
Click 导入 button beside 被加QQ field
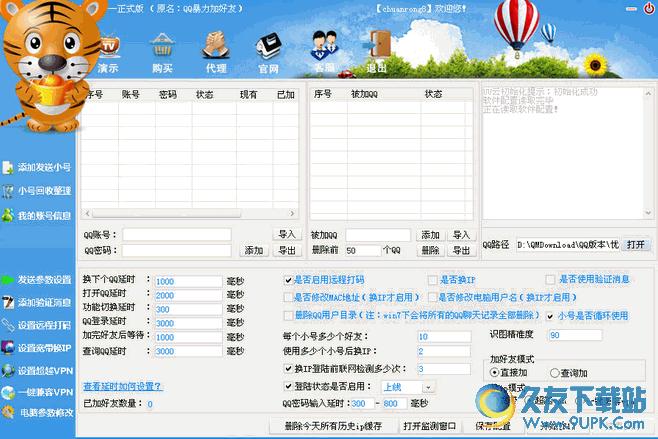pos(461,235)
